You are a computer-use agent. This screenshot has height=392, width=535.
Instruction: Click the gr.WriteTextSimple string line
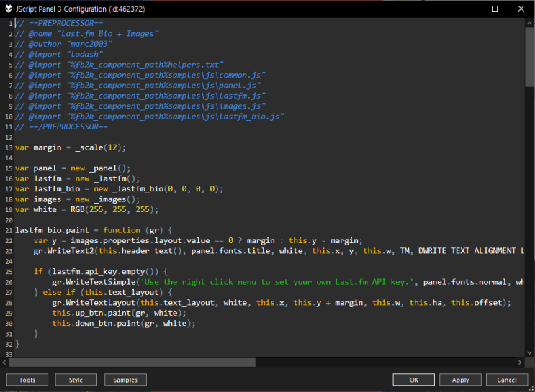(x=288, y=282)
